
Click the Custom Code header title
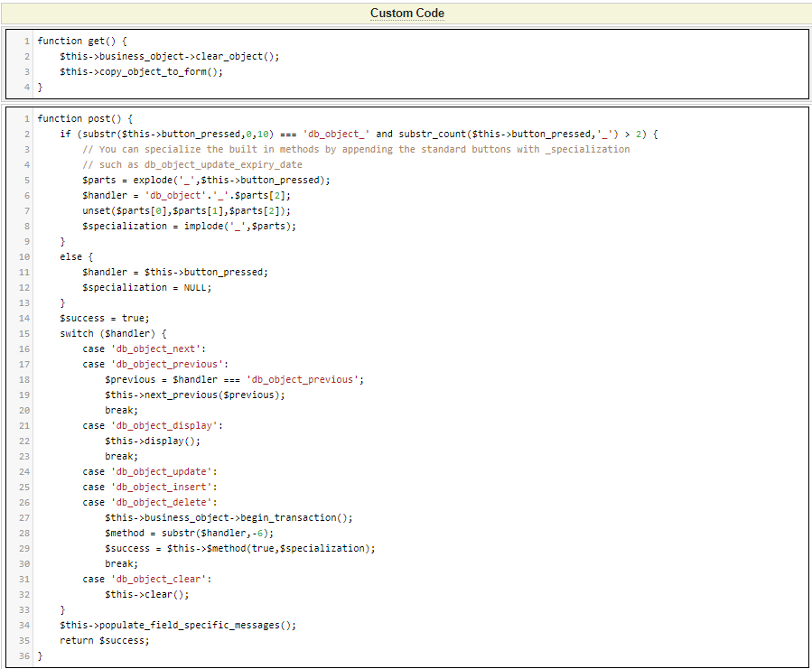pyautogui.click(x=406, y=13)
